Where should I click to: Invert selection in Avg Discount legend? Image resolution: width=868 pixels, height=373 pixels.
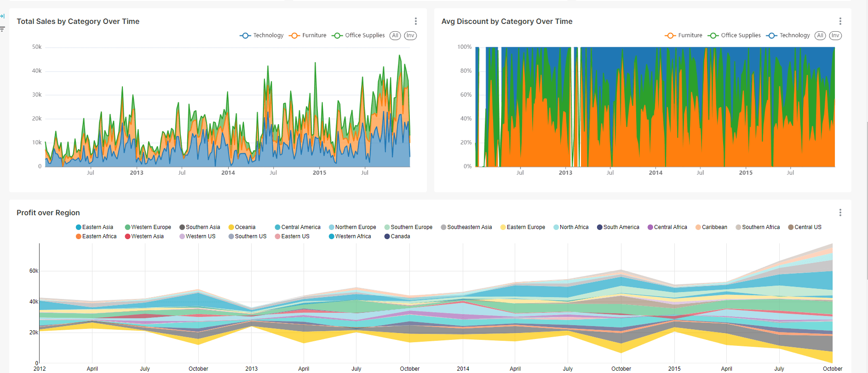(835, 35)
